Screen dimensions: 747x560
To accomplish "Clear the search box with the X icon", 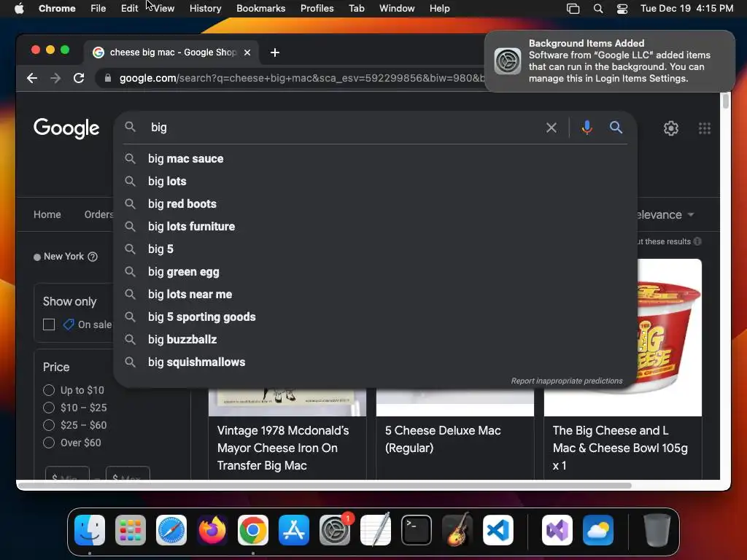I will (551, 128).
